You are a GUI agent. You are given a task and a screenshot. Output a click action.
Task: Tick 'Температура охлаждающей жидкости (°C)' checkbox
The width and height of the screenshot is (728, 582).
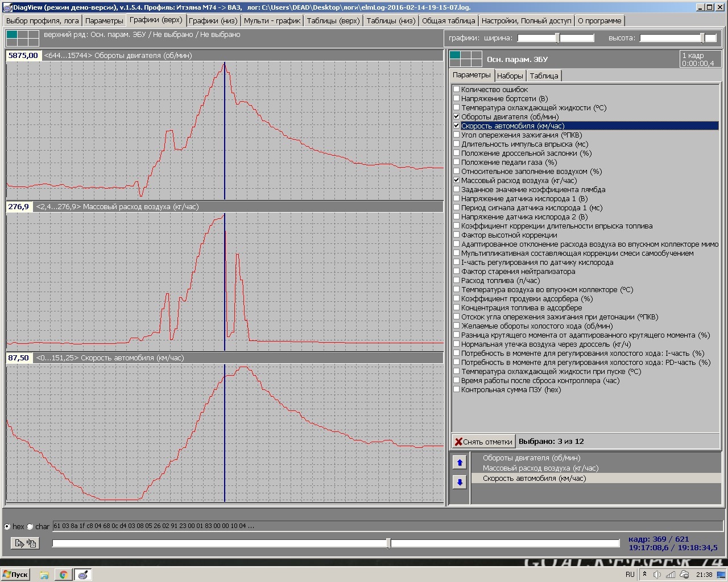click(456, 107)
